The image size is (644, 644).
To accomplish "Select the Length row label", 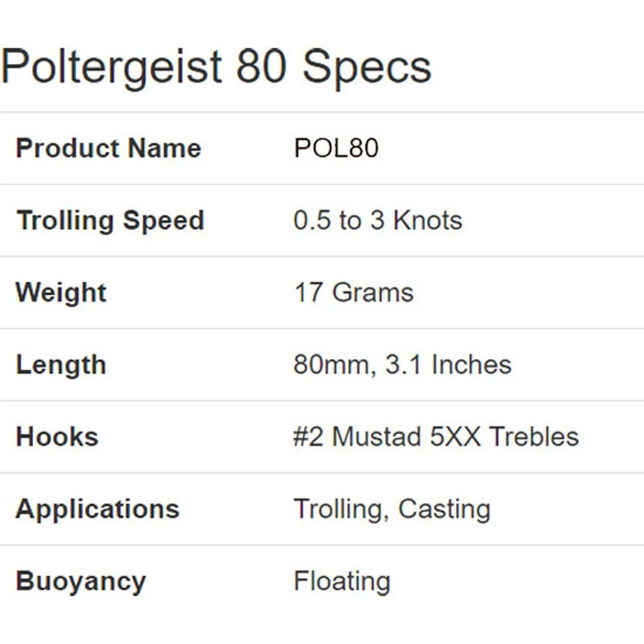I will click(61, 365).
